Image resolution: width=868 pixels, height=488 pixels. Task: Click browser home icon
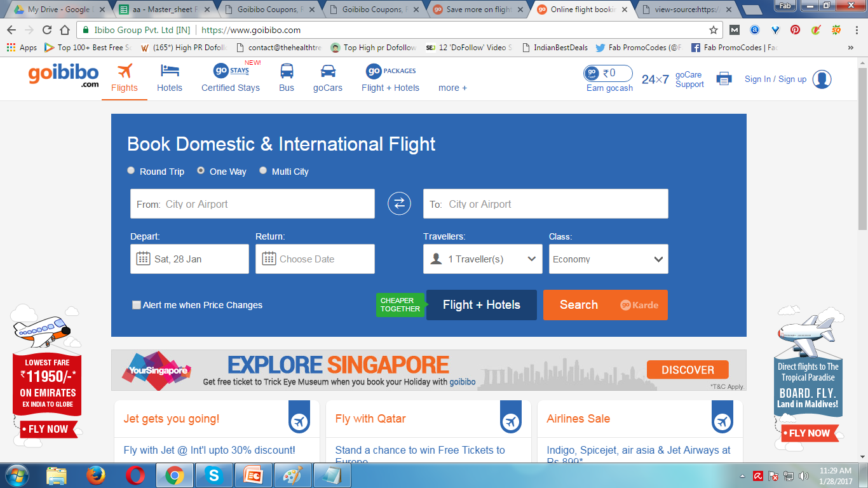pos(65,30)
